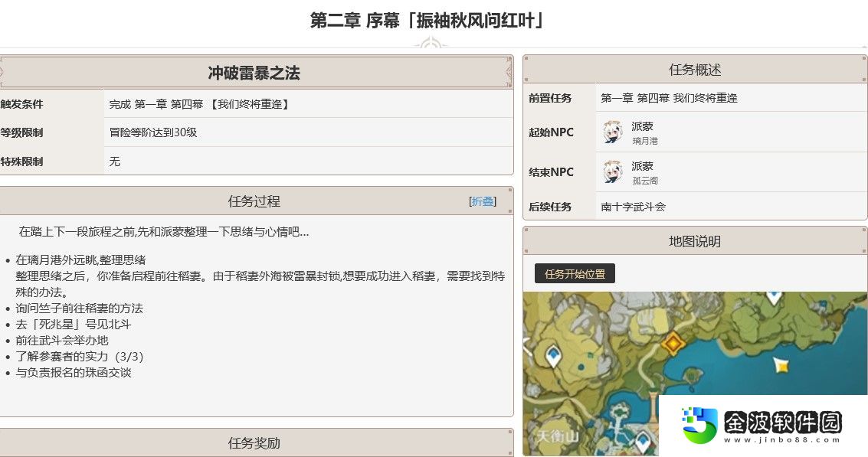This screenshot has width=868, height=457.
Task: Click Paimon avatar beside 璃月港
Action: (x=613, y=132)
